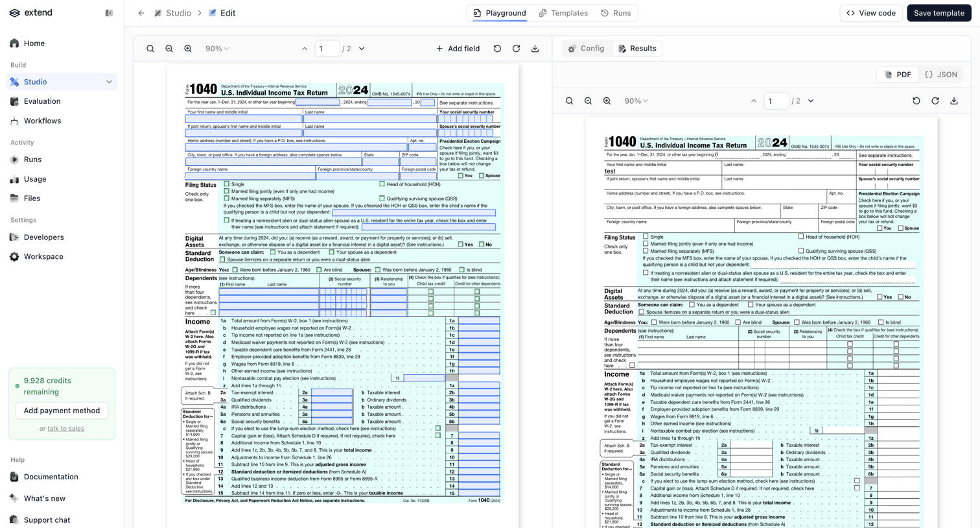Zoom out the left document viewer
This screenshot has width=980, height=528.
point(169,49)
